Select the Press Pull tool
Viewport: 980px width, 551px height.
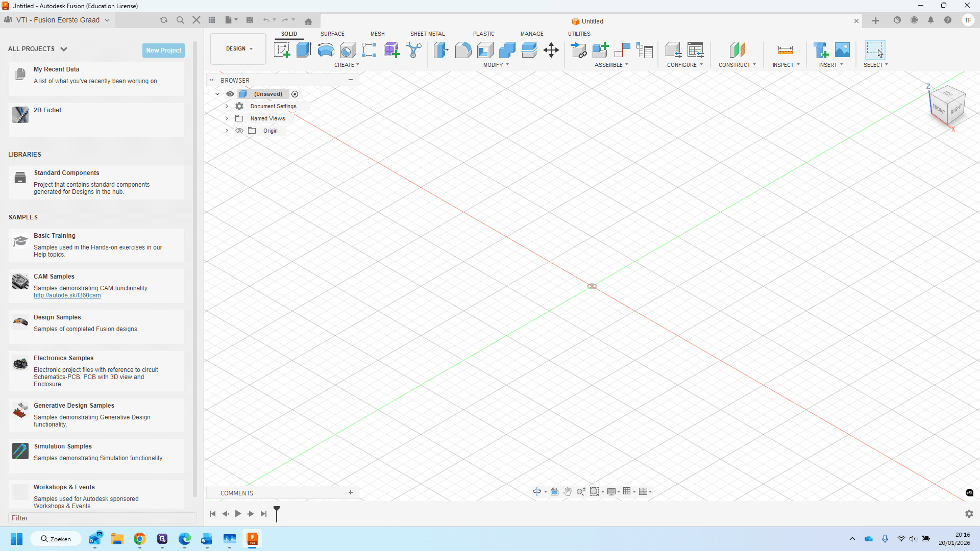click(441, 50)
